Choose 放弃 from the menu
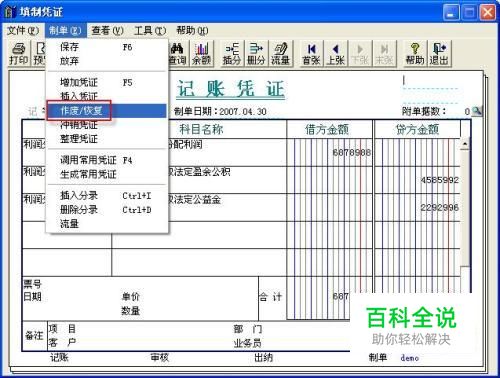The image size is (500, 378). 107,61
